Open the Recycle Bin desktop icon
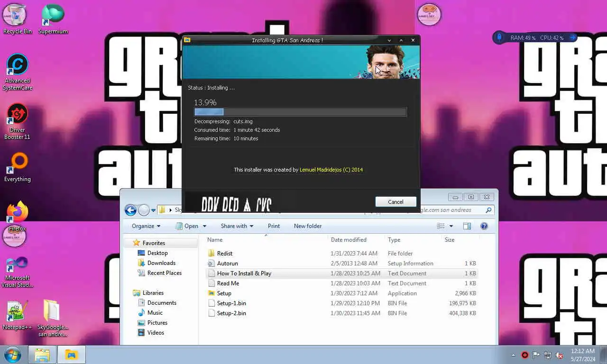Viewport: 607px width, 364px height. tap(17, 19)
